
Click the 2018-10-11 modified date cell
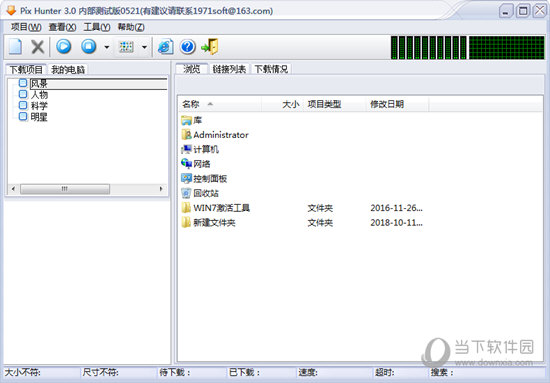coord(396,222)
